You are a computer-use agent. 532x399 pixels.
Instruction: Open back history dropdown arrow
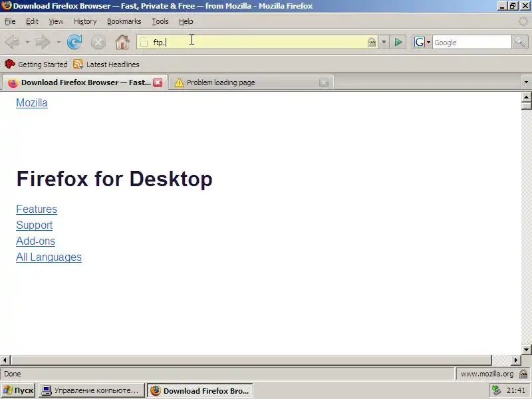(27, 43)
